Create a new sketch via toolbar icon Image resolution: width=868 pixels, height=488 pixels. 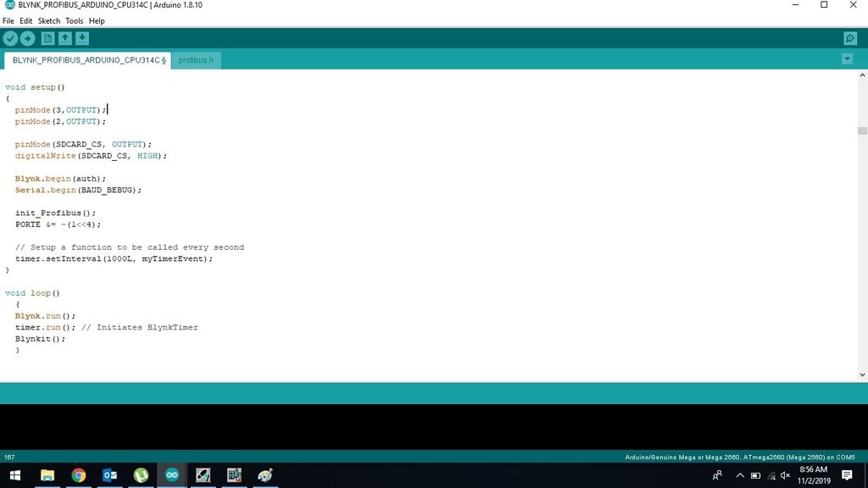(x=47, y=38)
